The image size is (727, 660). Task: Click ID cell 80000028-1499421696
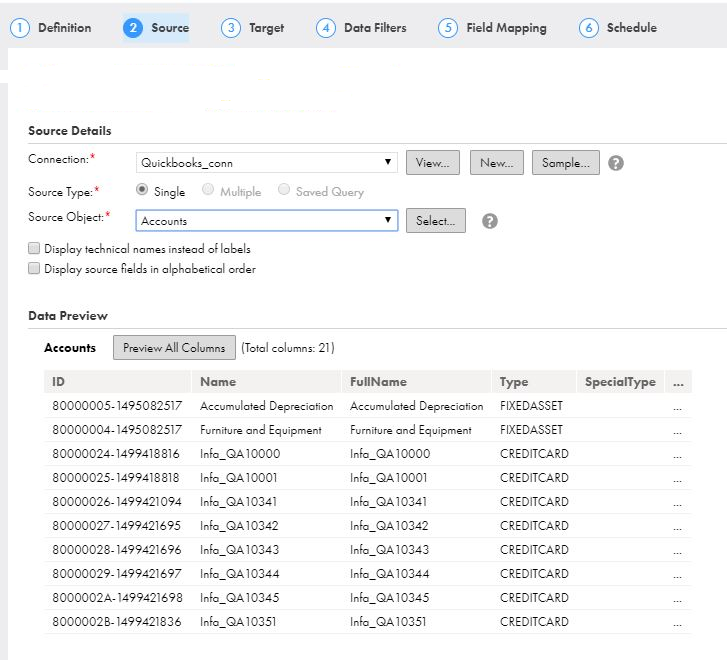point(116,550)
